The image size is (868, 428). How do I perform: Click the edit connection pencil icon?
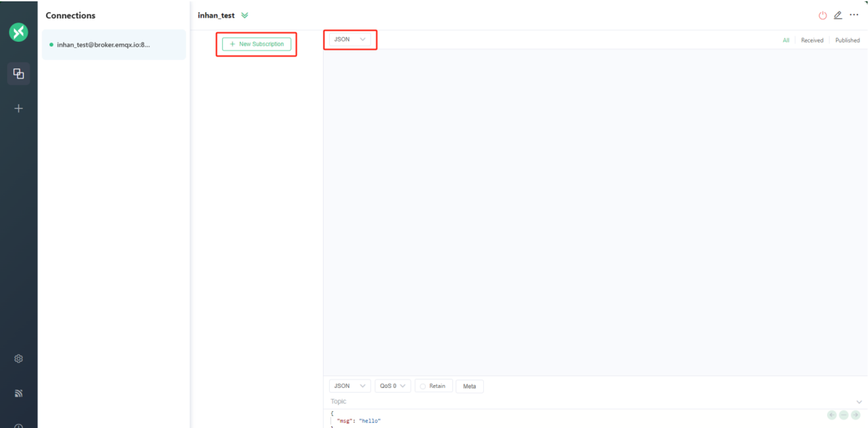[837, 15]
